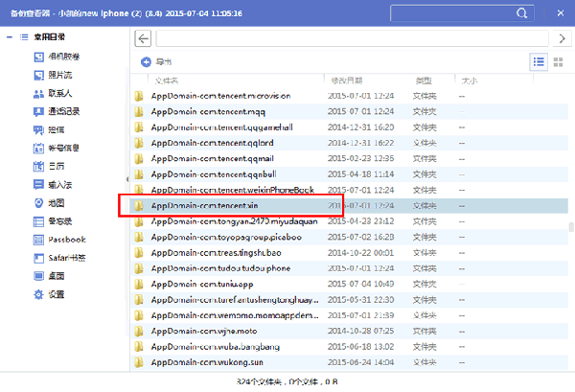The width and height of the screenshot is (575, 392).
Task: Navigate back with the left arrow
Action: click(143, 38)
